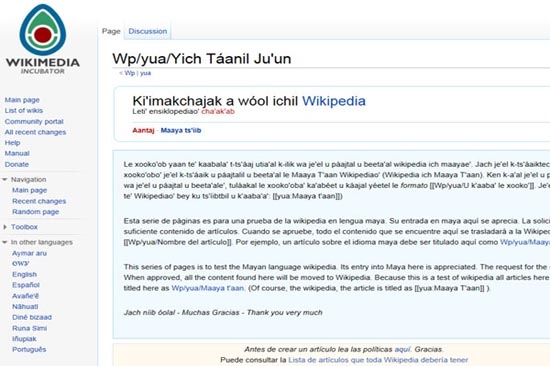Open Main page at top of sidebar

pyautogui.click(x=22, y=100)
